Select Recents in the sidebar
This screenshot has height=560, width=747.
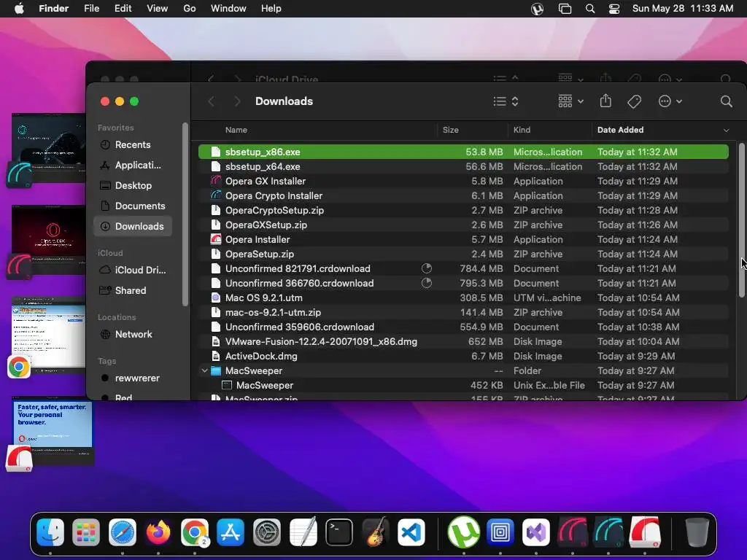(x=133, y=145)
